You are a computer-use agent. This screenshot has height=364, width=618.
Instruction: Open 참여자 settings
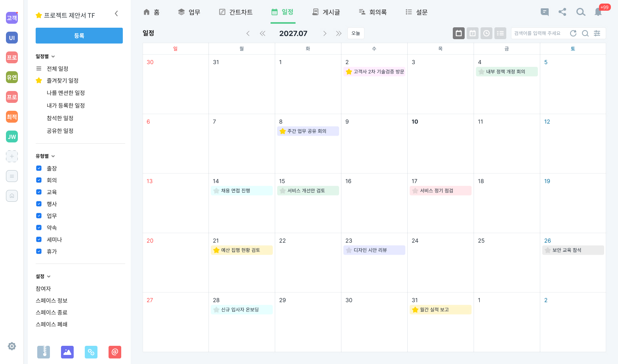43,288
